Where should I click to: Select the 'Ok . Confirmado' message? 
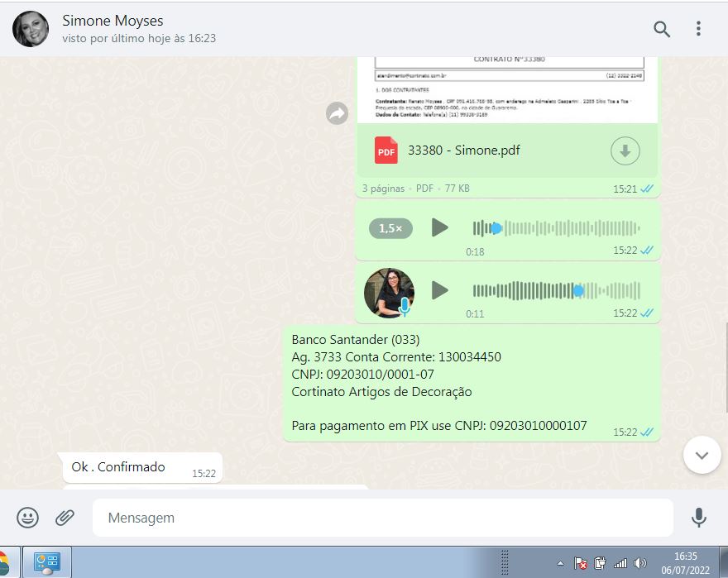[118, 467]
